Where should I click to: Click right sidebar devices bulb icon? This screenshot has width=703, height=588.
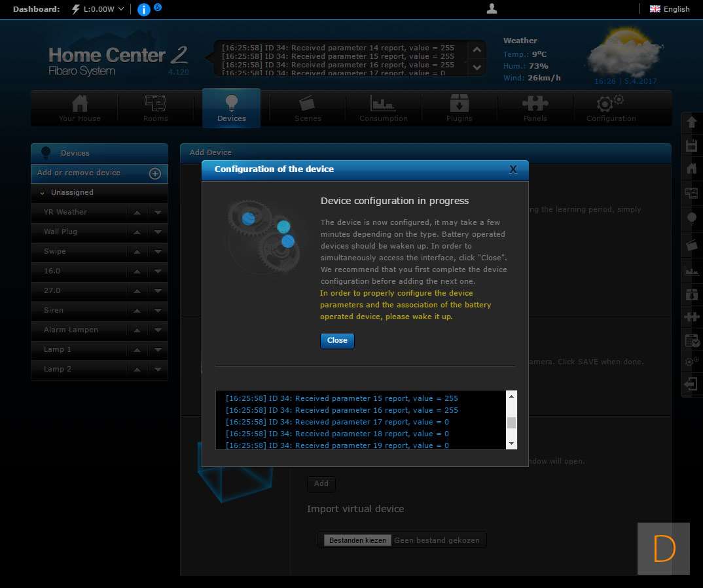[691, 218]
